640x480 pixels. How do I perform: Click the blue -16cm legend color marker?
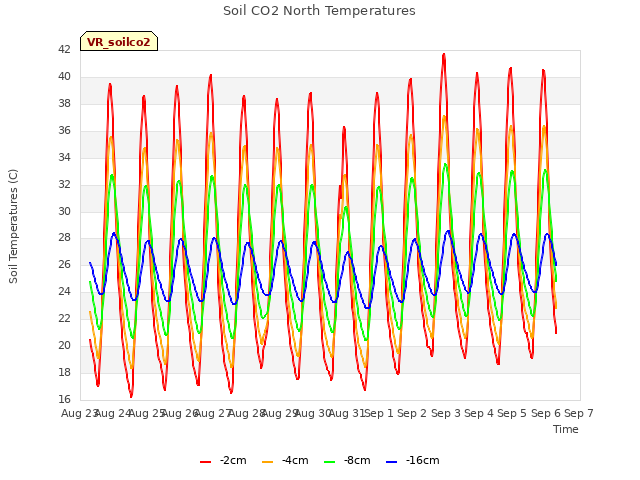(391, 462)
